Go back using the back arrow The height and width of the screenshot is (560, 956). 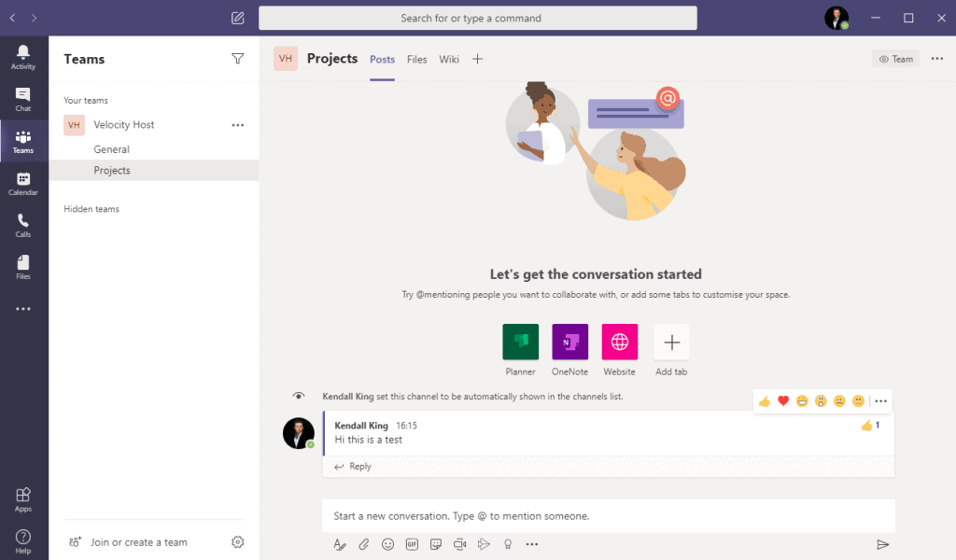click(13, 19)
